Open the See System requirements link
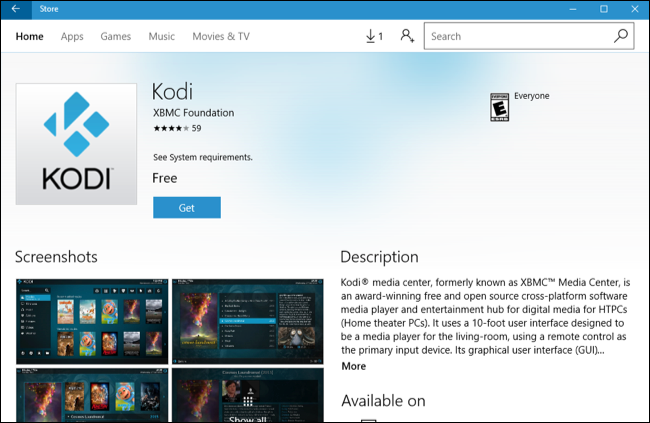Viewport: 650px width, 423px height. tap(203, 157)
